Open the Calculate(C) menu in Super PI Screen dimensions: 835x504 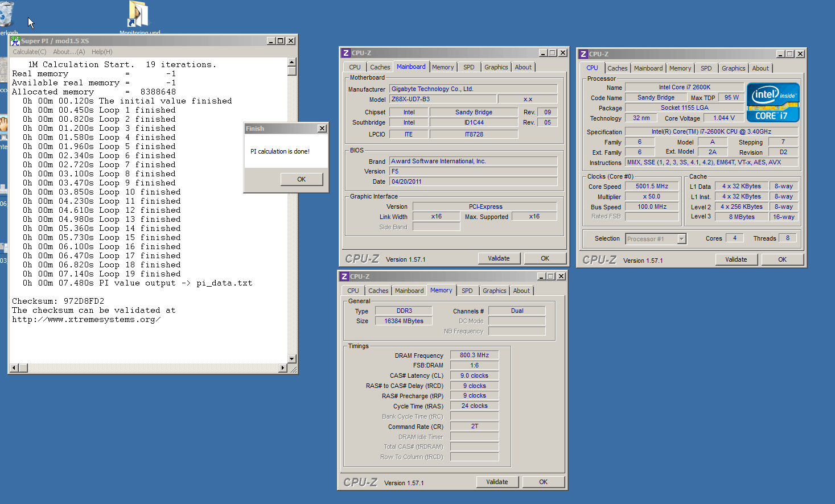30,52
